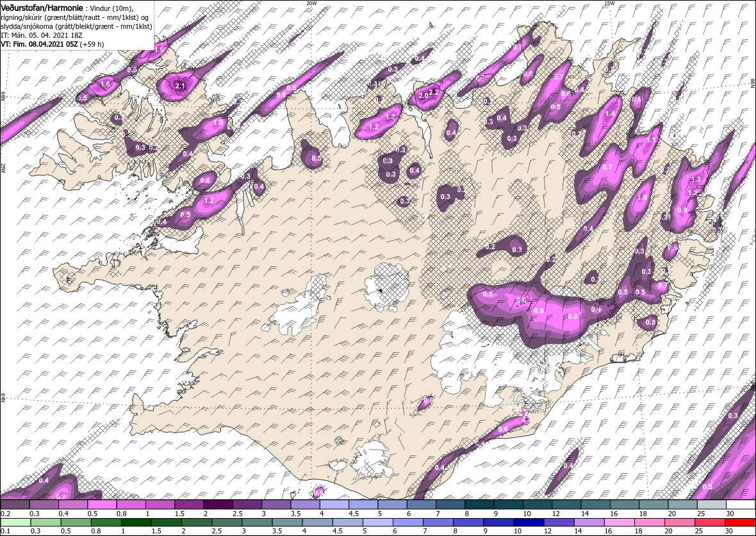This screenshot has height=536, width=756.
Task: Click the top-row legend label '3.5'
Action: (296, 514)
